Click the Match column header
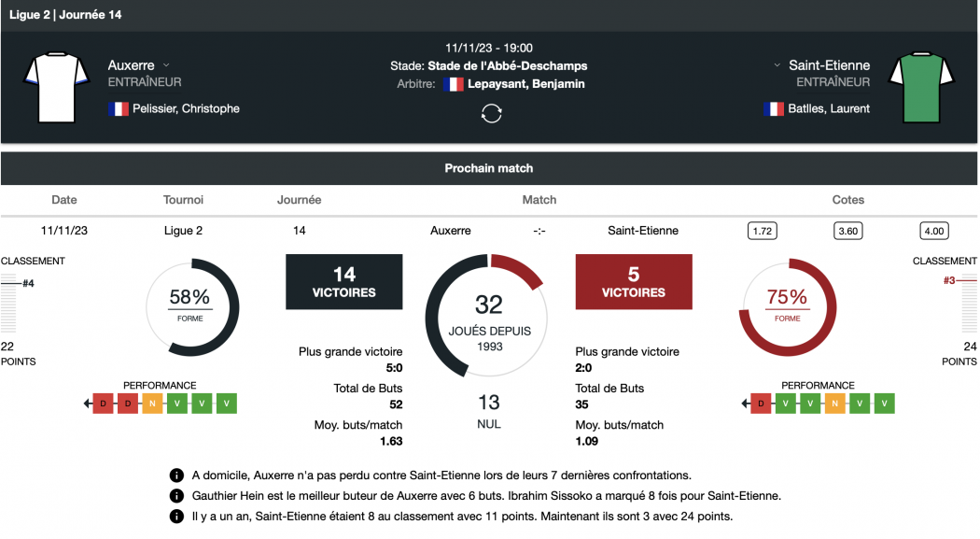The height and width of the screenshot is (539, 980). pos(539,200)
